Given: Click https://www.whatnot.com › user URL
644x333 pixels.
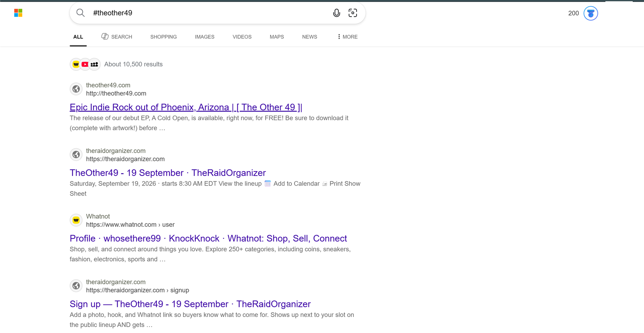Looking at the screenshot, I should click(130, 225).
